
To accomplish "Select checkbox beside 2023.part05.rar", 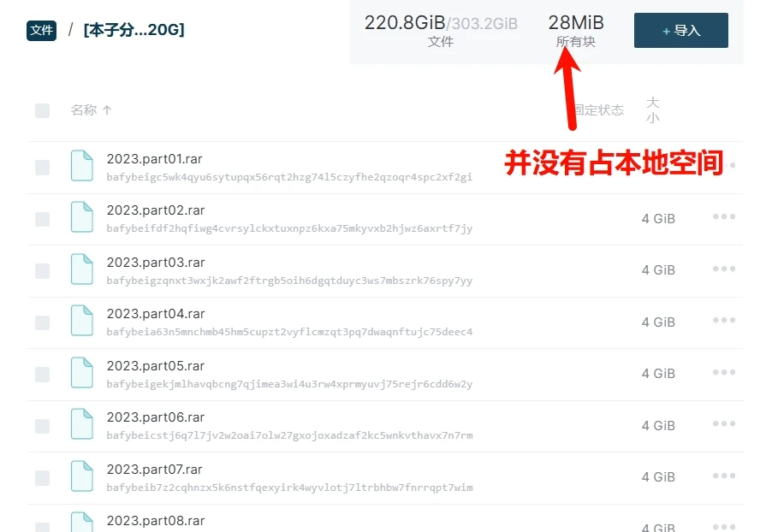I will tap(43, 375).
